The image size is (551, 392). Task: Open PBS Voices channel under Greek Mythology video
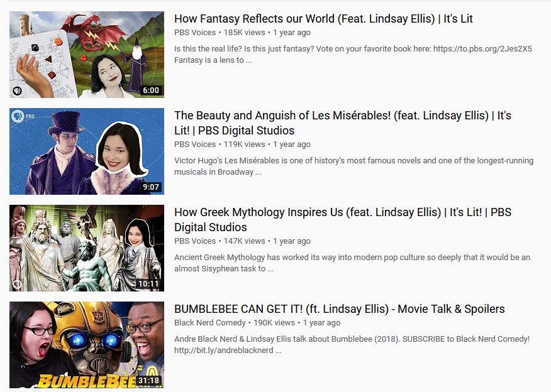coord(195,241)
